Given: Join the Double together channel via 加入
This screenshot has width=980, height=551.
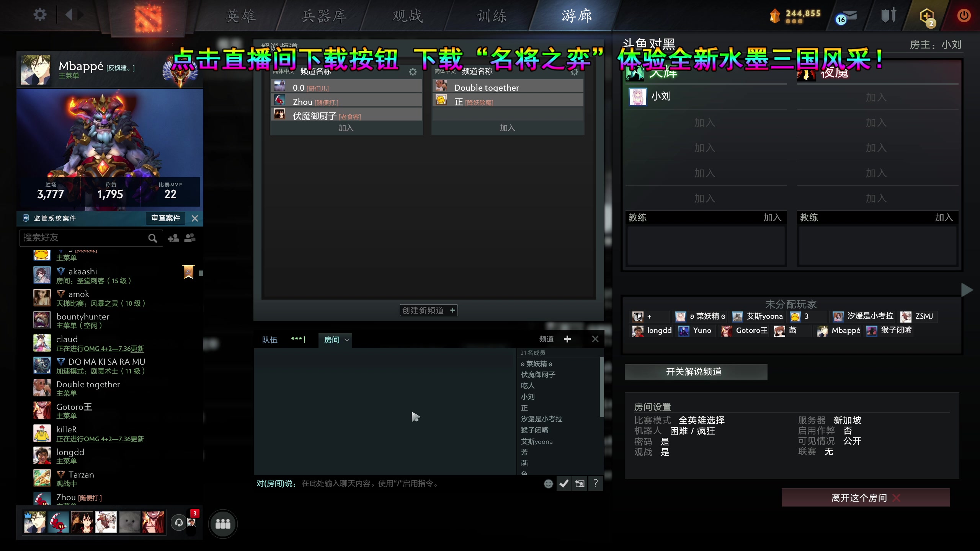Looking at the screenshot, I should click(x=507, y=128).
